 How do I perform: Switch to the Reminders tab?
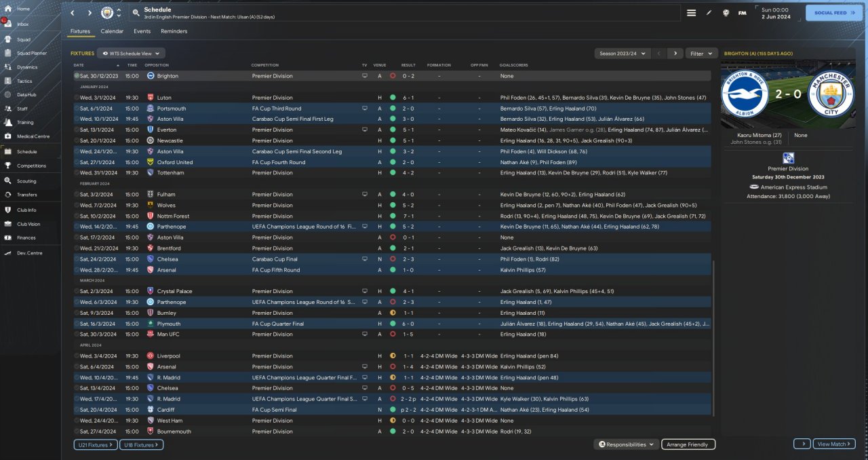pos(174,31)
